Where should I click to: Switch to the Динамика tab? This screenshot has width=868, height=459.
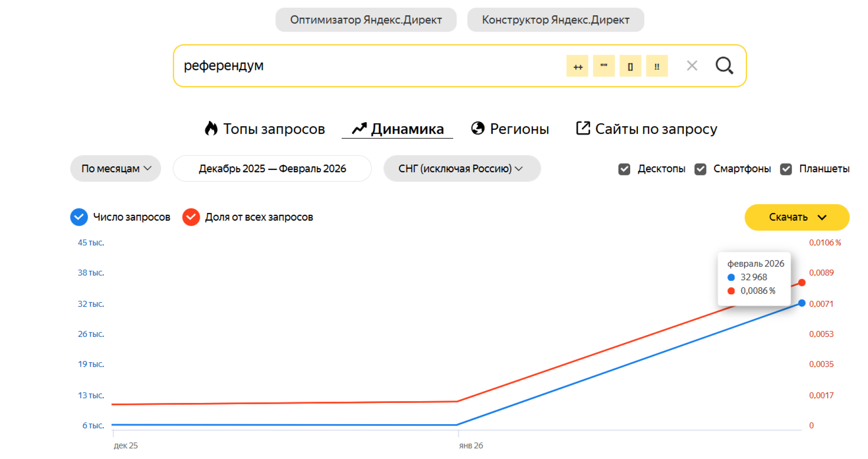[398, 129]
